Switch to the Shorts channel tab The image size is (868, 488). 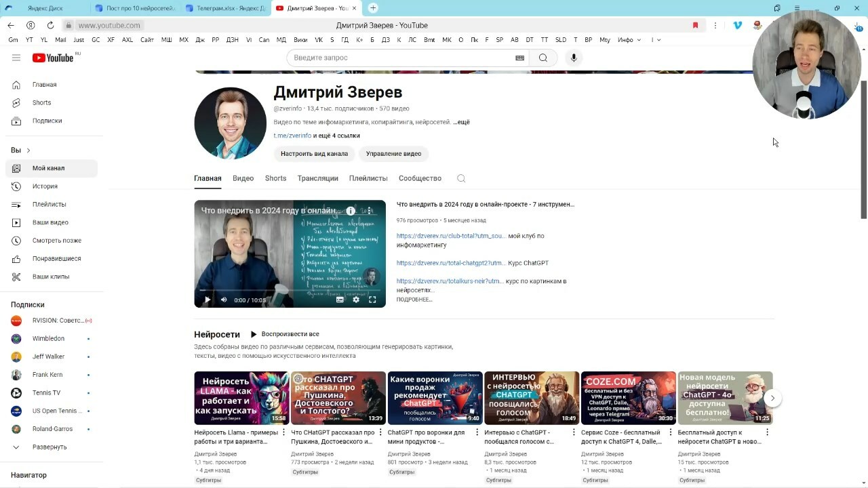275,178
